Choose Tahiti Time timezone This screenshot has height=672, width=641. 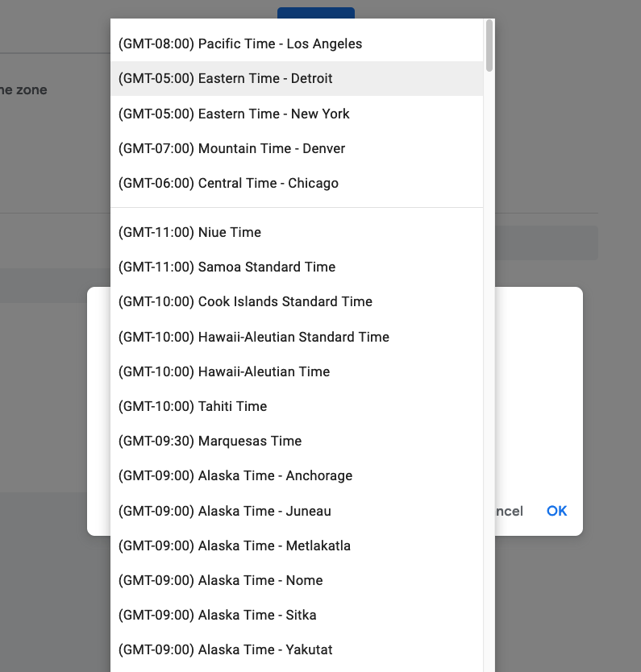193,406
